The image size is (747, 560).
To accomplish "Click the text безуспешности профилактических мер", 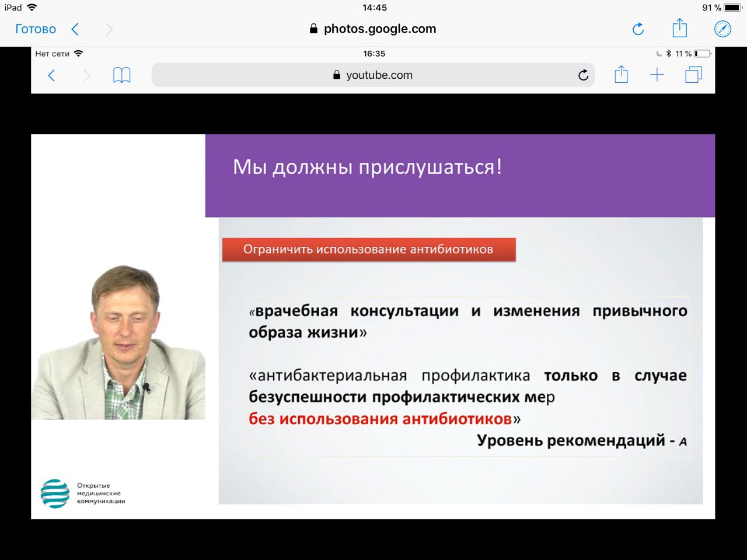I will (402, 397).
